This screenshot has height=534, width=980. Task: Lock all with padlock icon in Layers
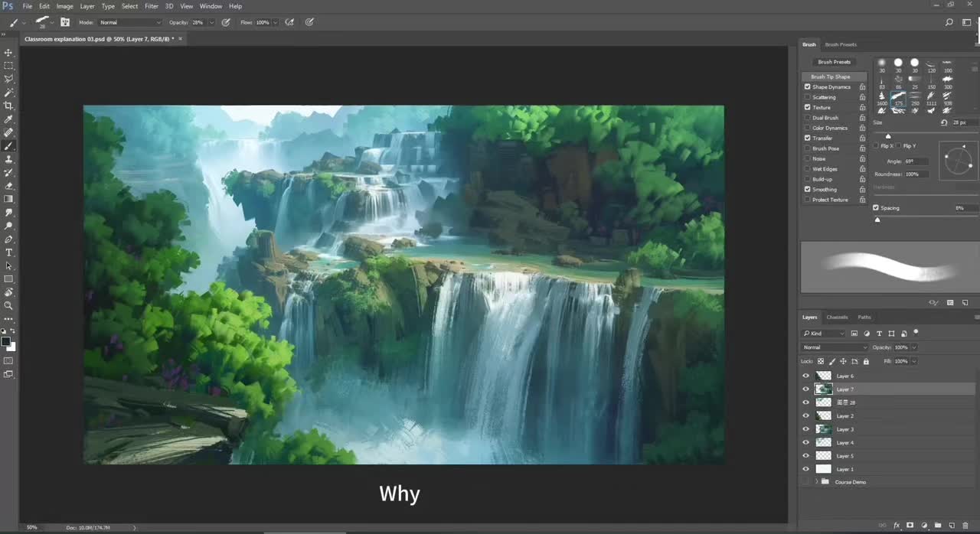866,361
